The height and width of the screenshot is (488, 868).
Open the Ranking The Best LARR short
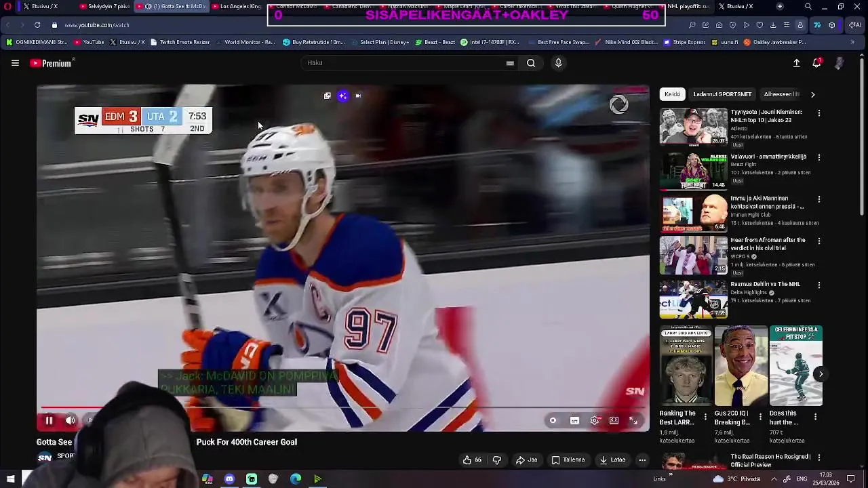686,365
